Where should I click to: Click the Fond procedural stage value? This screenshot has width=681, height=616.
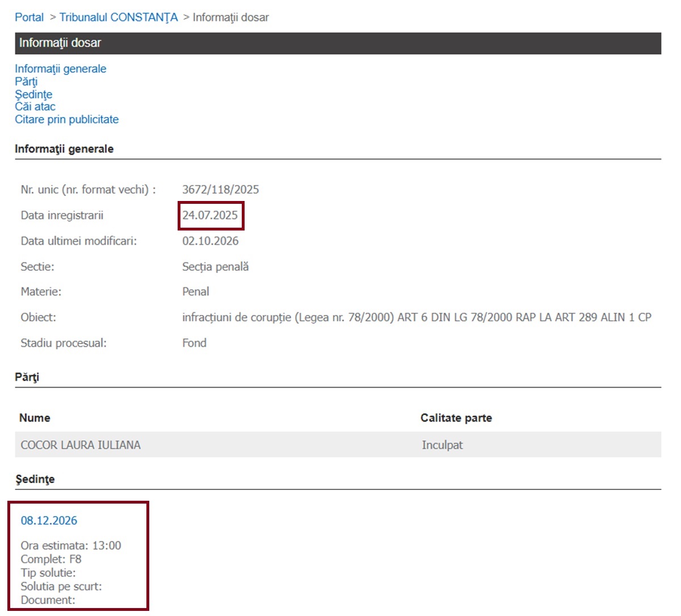tap(194, 343)
